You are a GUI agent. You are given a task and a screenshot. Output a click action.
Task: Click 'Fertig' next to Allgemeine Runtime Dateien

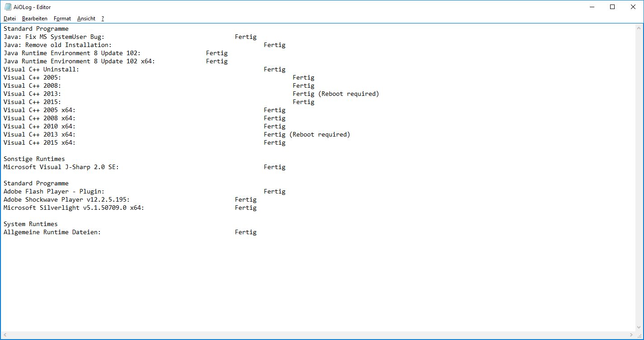246,232
